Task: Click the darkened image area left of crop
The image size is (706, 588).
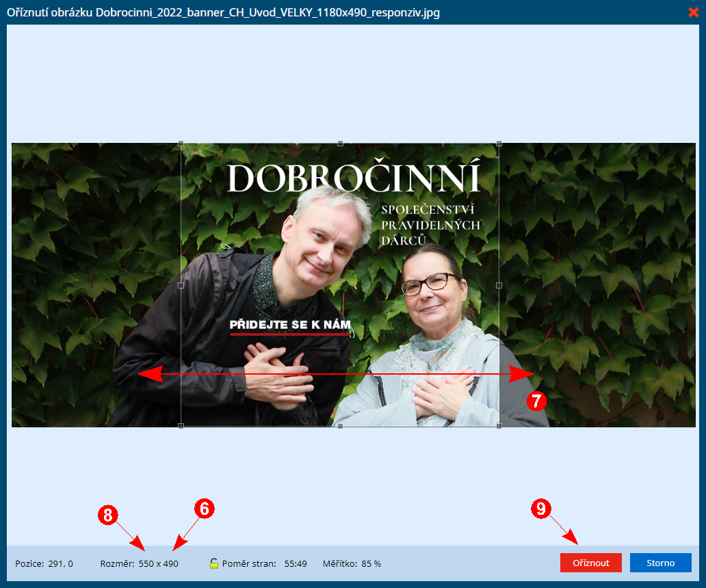Action: (96, 285)
